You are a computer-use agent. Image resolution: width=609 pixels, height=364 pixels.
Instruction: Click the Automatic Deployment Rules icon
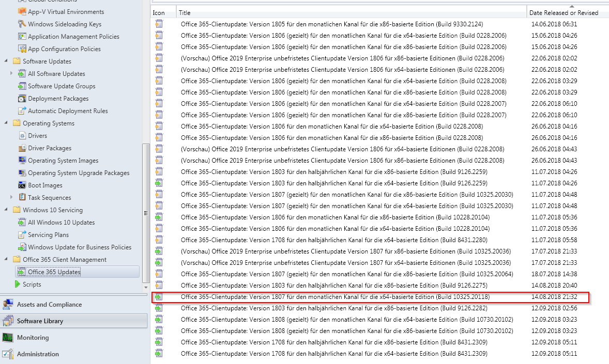[22, 111]
